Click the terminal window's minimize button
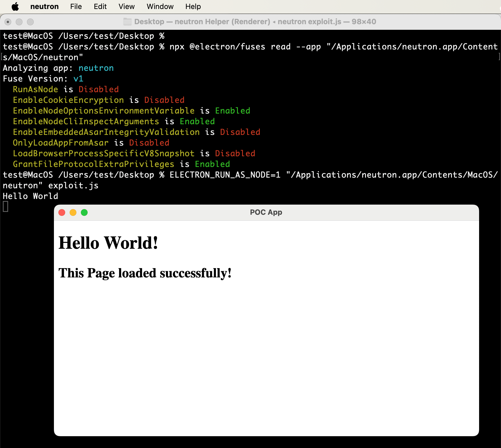Viewport: 501px width, 448px height. coord(19,22)
